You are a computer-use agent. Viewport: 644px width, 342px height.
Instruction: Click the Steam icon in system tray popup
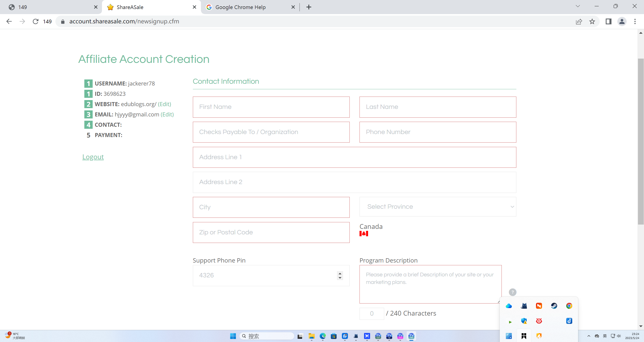point(554,306)
